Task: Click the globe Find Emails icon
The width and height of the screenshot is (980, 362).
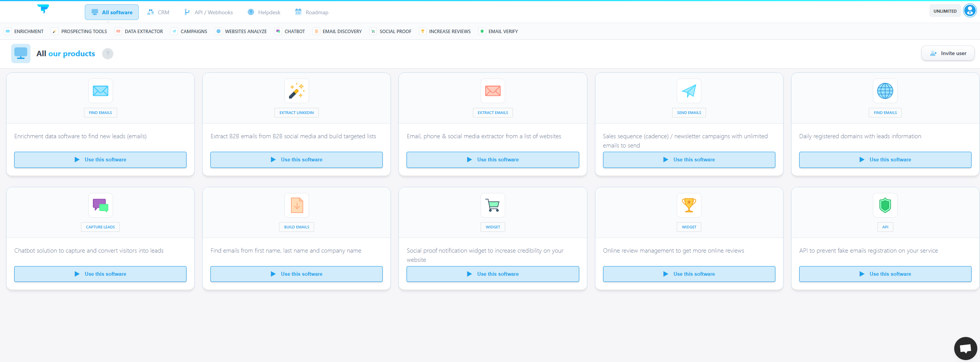Action: pyautogui.click(x=885, y=91)
